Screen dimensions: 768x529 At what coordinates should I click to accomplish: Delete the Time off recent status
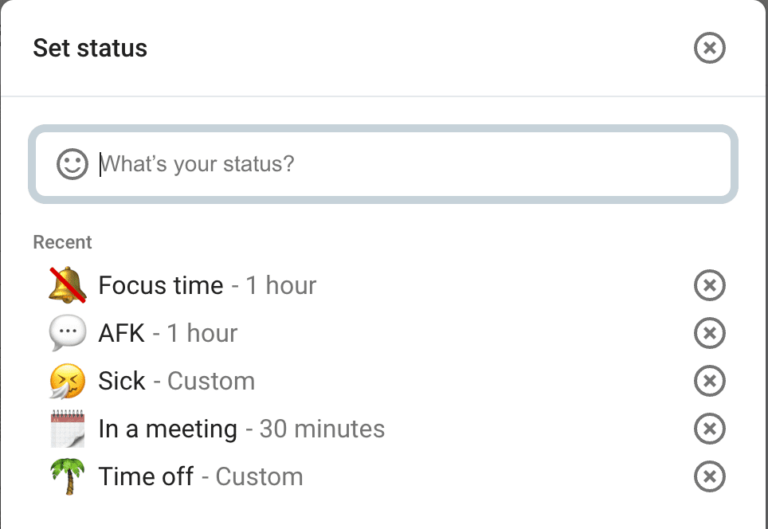[709, 477]
